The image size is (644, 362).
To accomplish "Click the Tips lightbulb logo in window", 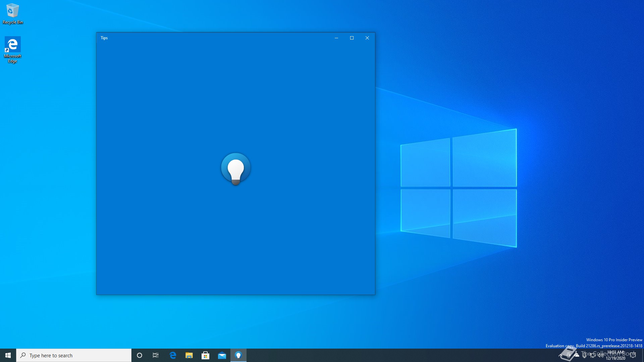I will click(x=235, y=169).
